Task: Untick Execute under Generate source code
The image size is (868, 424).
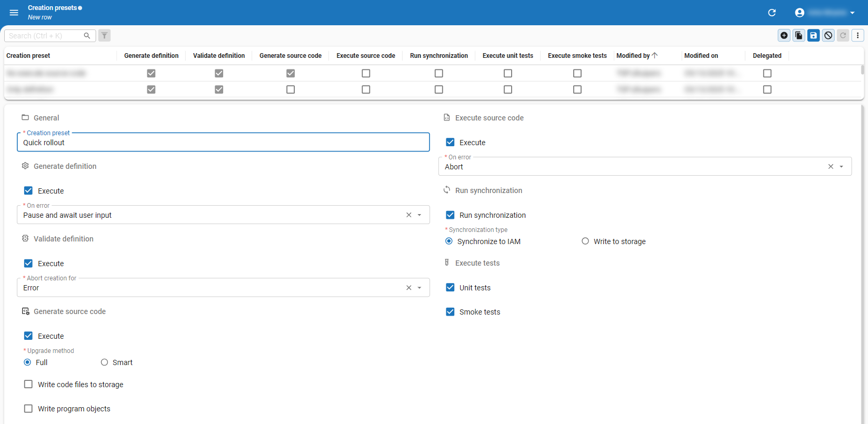Action: [x=28, y=336]
